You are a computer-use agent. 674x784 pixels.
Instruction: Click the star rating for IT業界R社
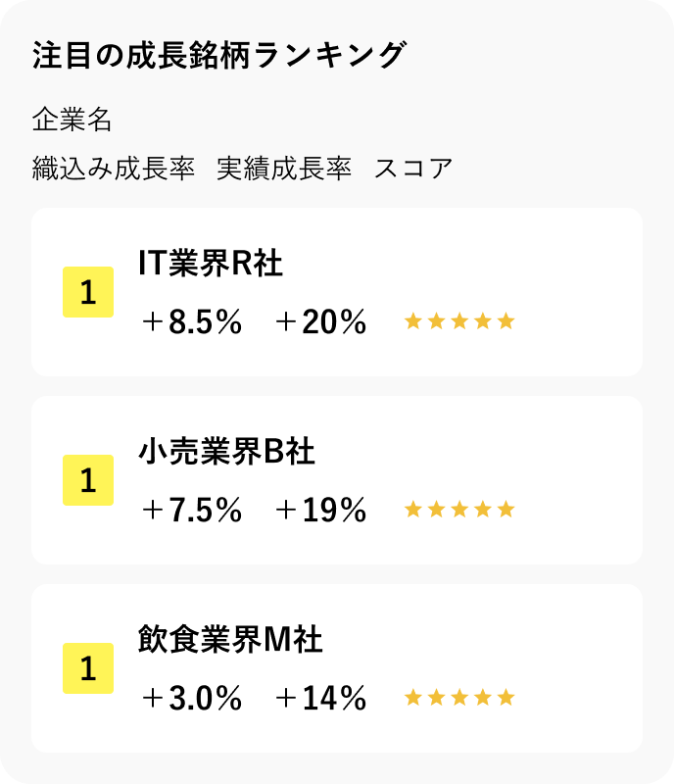[x=459, y=321]
